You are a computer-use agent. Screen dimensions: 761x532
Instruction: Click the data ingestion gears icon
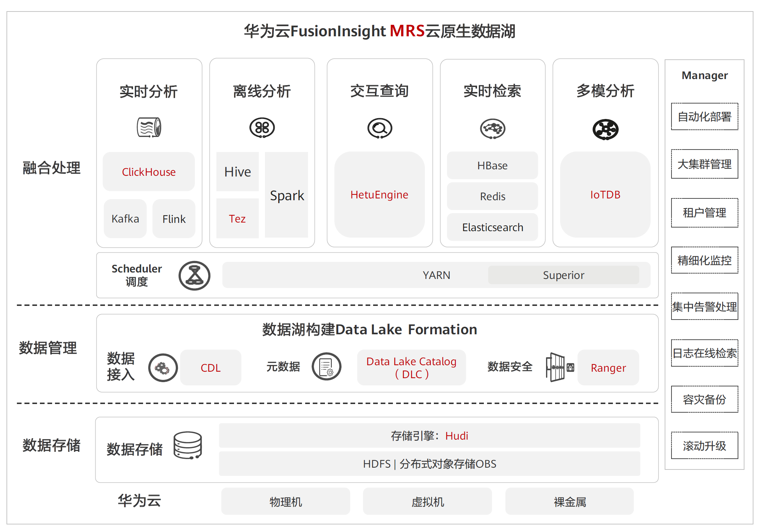pyautogui.click(x=163, y=368)
